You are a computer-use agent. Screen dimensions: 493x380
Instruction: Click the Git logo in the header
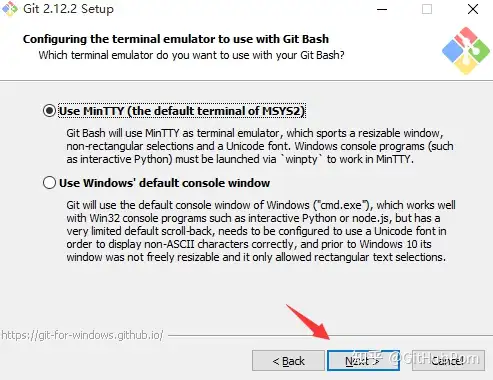[x=466, y=51]
